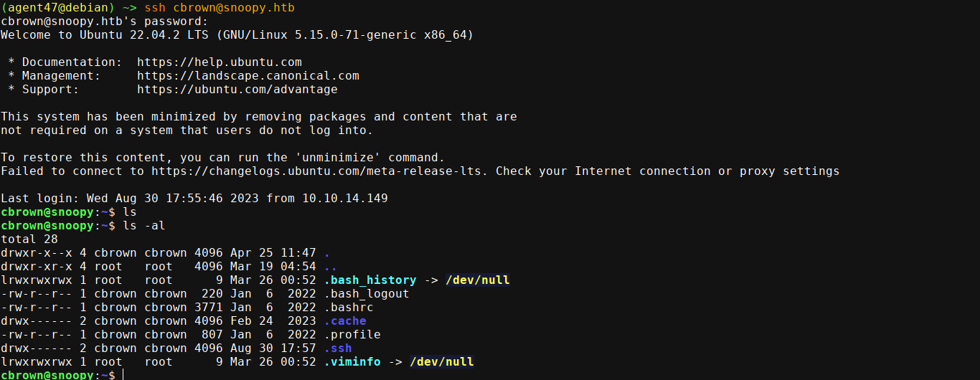Click the /dev/null target beside .viminfo
Screen dimensions: 980x380
441,362
